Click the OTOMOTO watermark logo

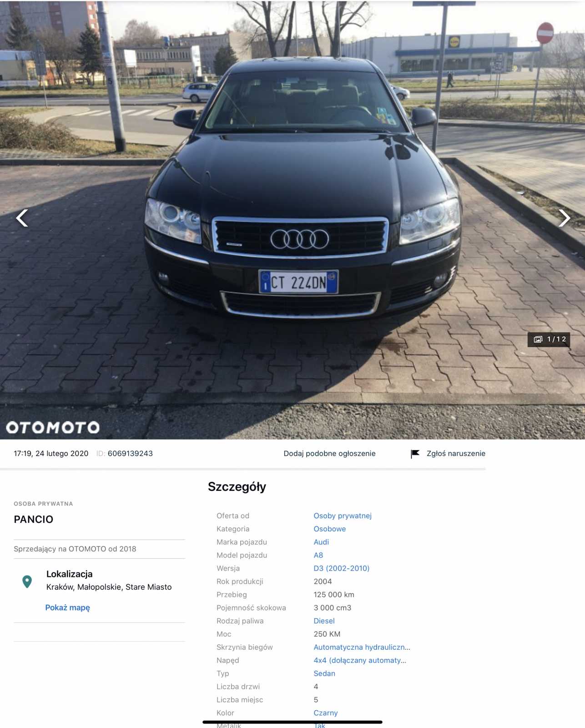click(53, 427)
